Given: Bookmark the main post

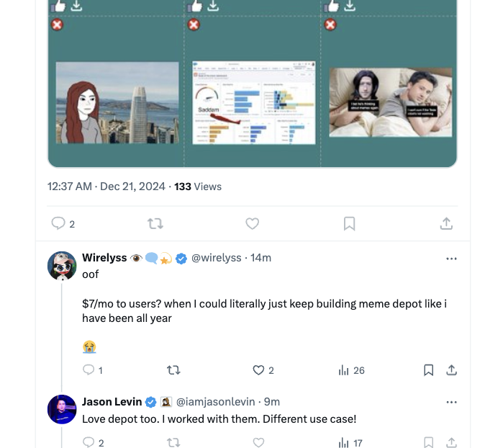Looking at the screenshot, I should 349,224.
